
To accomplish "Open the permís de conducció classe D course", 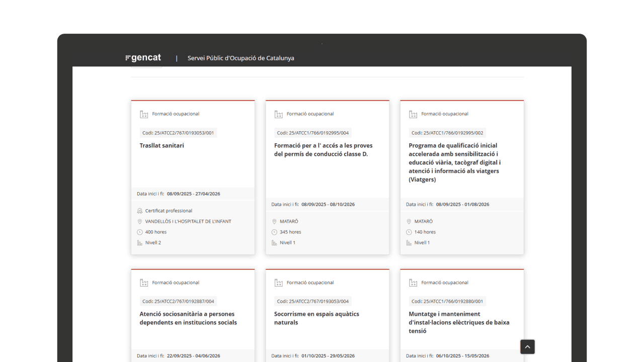I will 323,150.
